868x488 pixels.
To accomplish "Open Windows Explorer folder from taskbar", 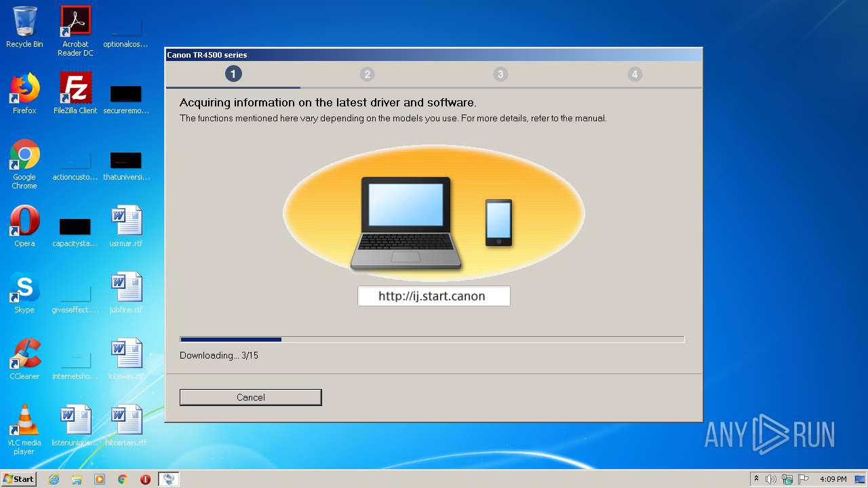I will [x=77, y=479].
